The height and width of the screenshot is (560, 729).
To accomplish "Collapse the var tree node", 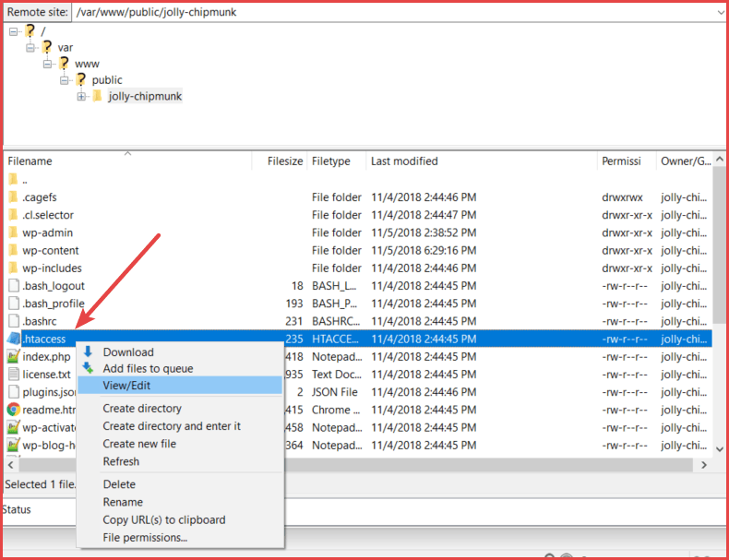I will tap(30, 48).
